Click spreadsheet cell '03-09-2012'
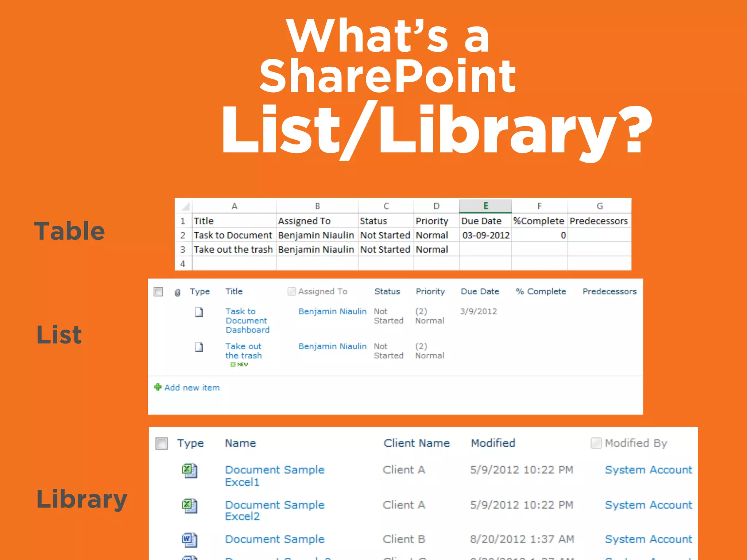Screen dimensions: 747x560 [485, 235]
